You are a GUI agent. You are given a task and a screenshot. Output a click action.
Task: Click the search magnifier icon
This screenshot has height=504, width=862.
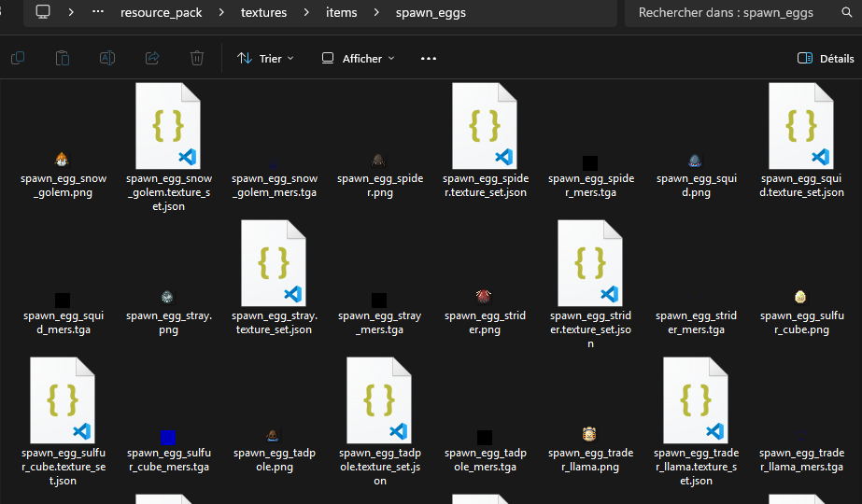click(x=847, y=12)
